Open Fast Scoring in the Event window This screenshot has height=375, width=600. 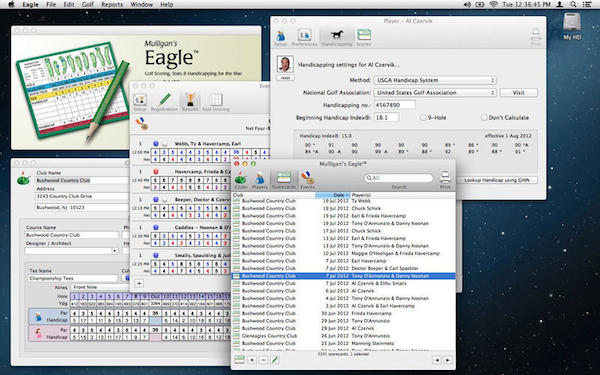pos(215,102)
